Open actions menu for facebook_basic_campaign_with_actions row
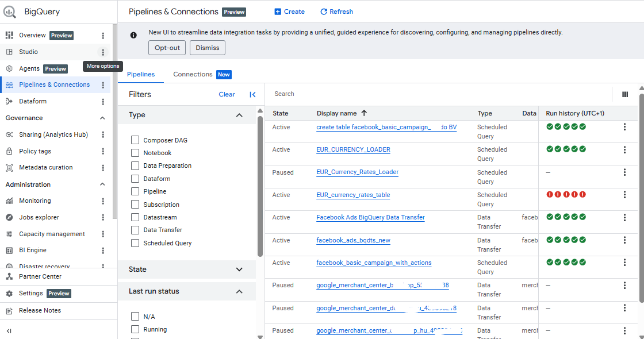Screen dimensions: 644x339 (624, 263)
